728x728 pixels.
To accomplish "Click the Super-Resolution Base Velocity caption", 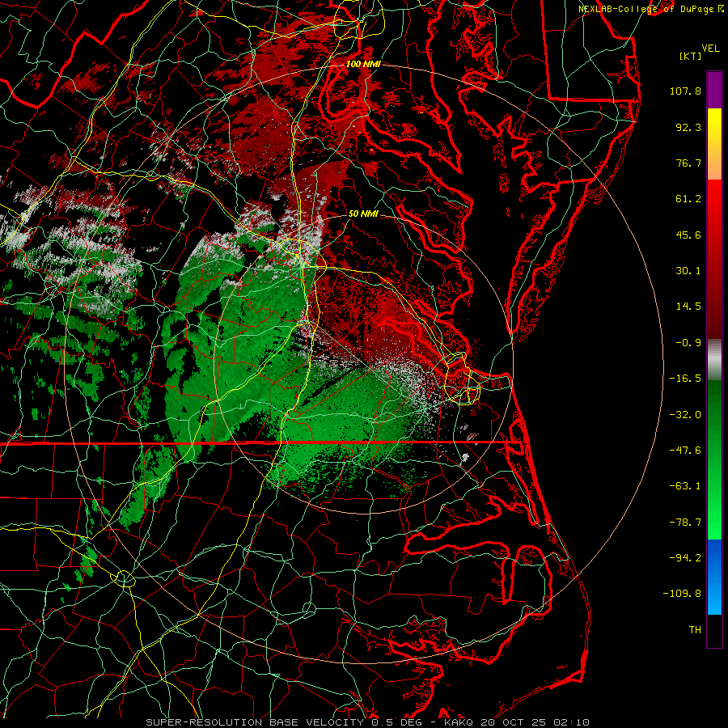I will tap(368, 722).
